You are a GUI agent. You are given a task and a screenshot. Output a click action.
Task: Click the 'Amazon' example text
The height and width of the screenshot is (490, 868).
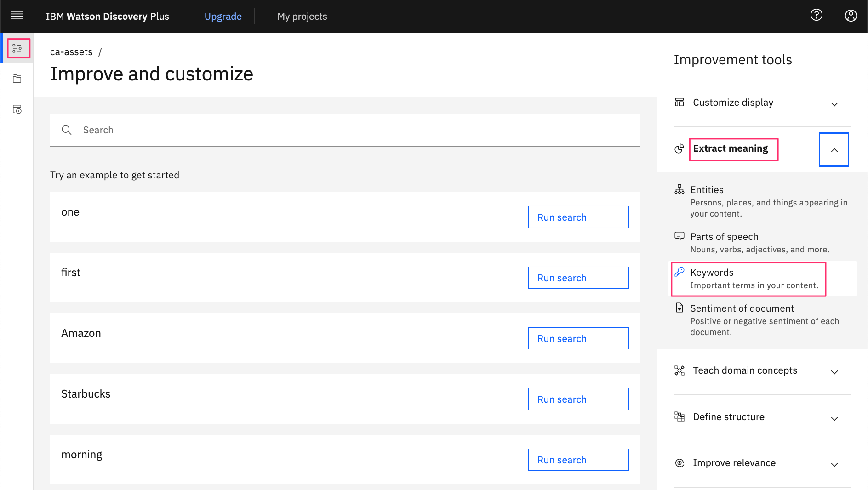[x=81, y=333]
